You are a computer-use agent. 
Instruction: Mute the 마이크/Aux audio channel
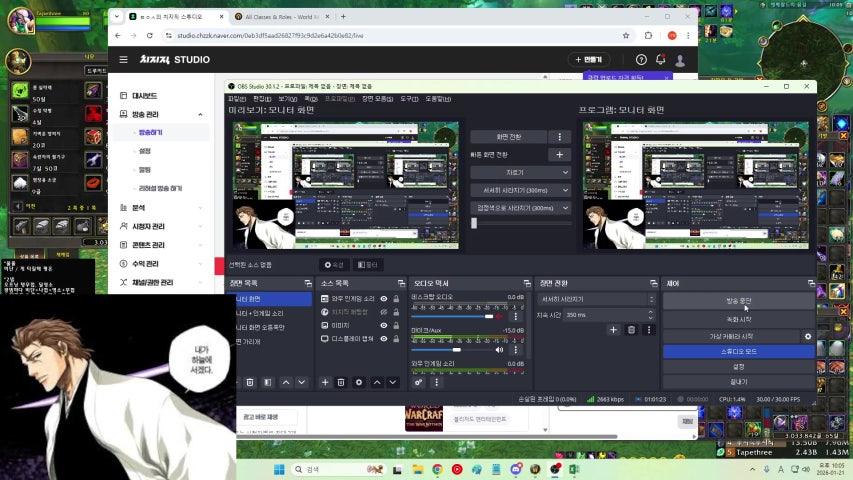498,350
